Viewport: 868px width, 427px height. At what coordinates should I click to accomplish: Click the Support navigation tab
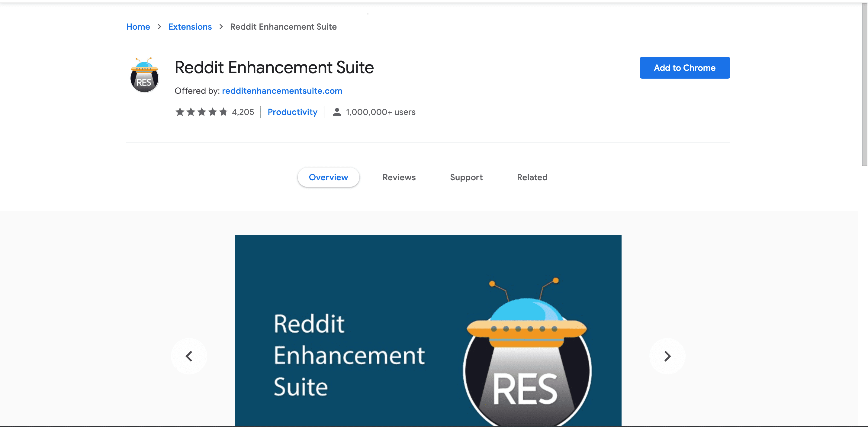466,176
